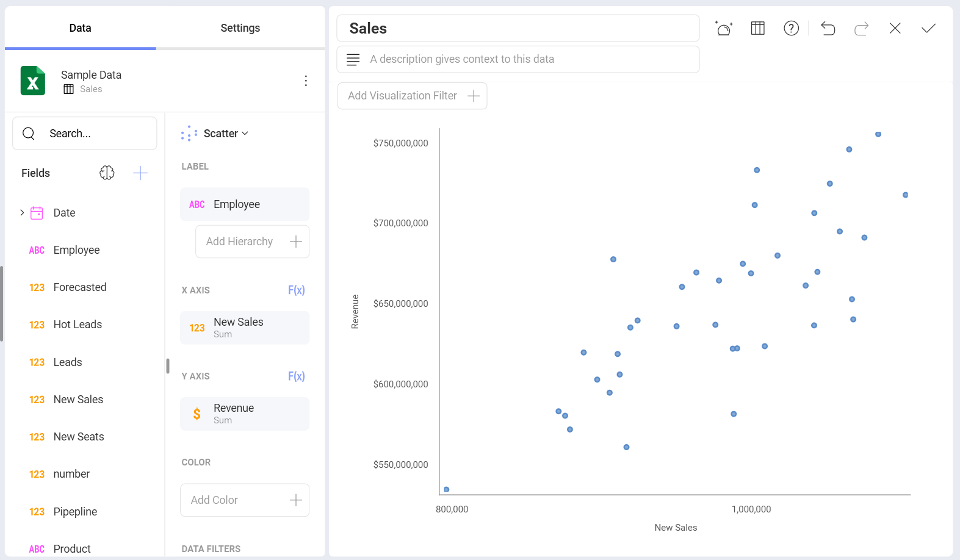Select the Product field
The height and width of the screenshot is (560, 960).
(x=72, y=549)
